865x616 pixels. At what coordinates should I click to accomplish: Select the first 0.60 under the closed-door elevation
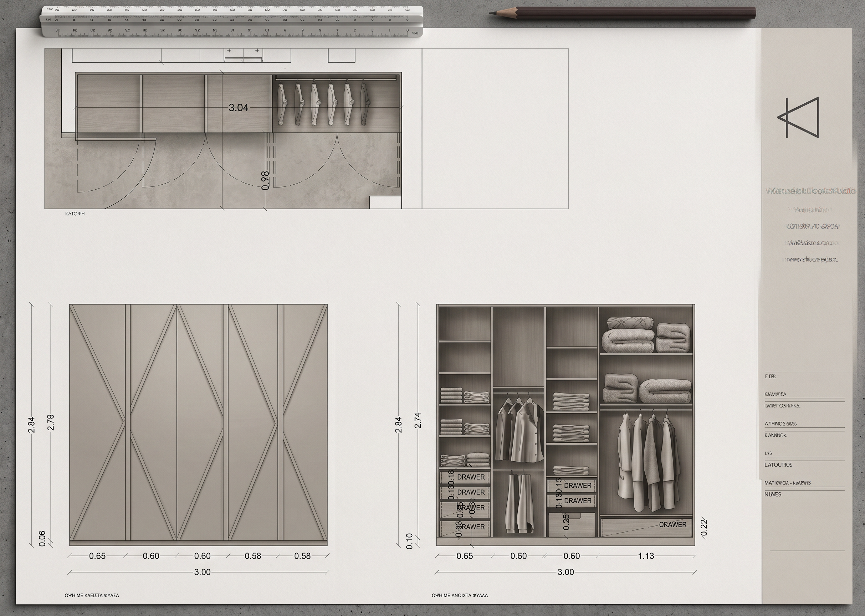tap(151, 556)
